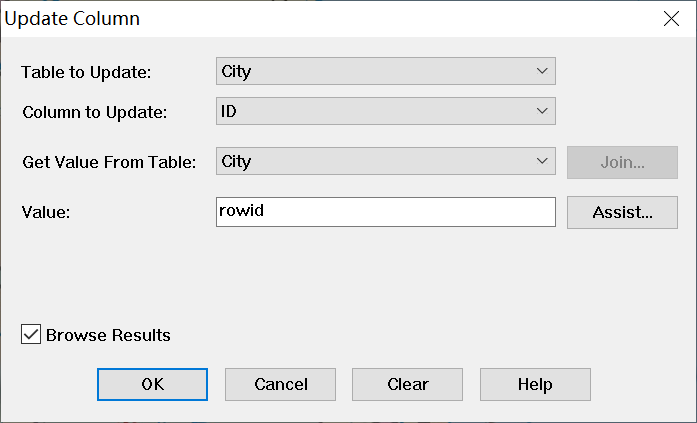
Task: Click the Update Column title bar
Action: click(x=300, y=19)
